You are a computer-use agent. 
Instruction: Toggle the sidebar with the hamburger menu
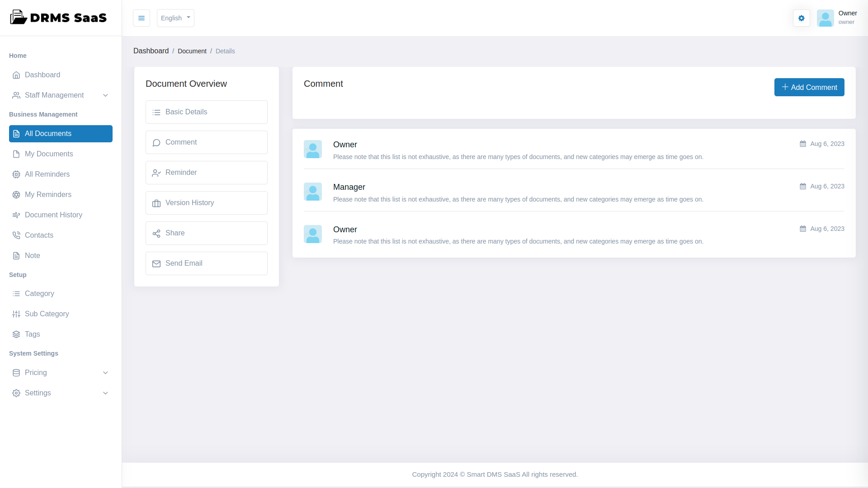pyautogui.click(x=142, y=18)
